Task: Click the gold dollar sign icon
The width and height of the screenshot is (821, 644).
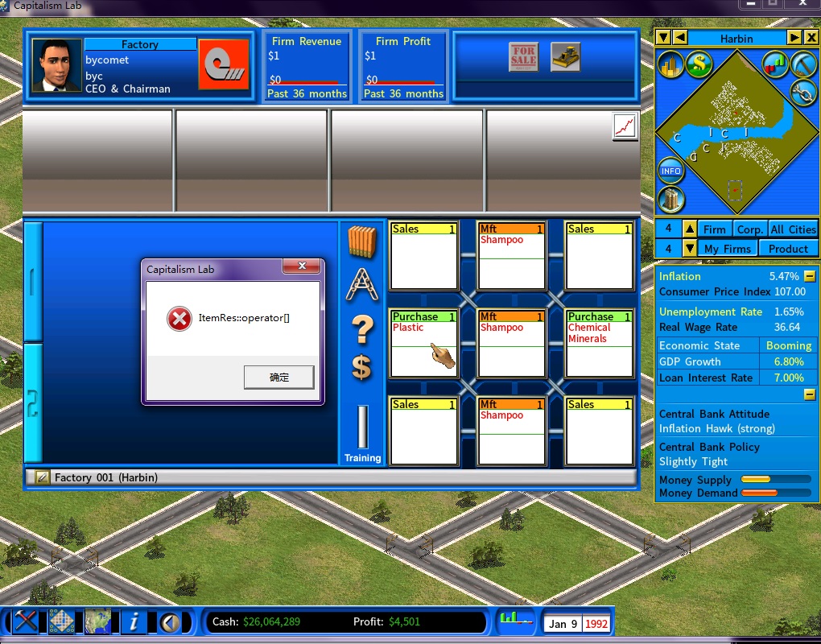Action: tap(362, 366)
